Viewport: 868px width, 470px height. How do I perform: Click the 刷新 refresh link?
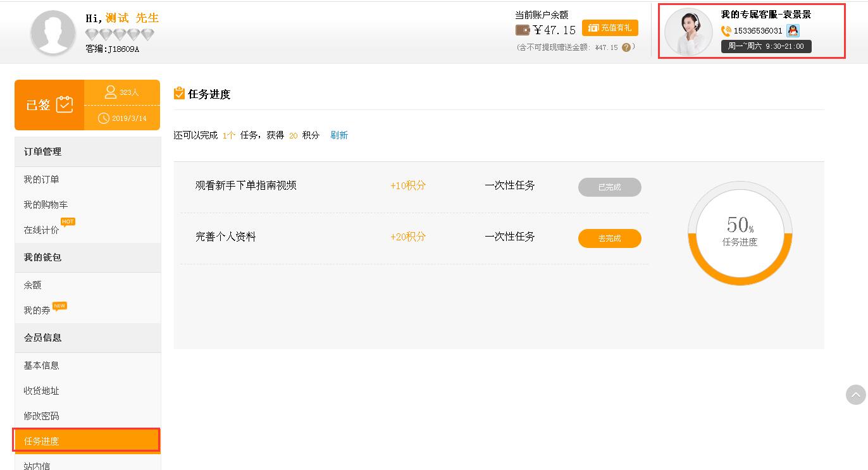339,135
